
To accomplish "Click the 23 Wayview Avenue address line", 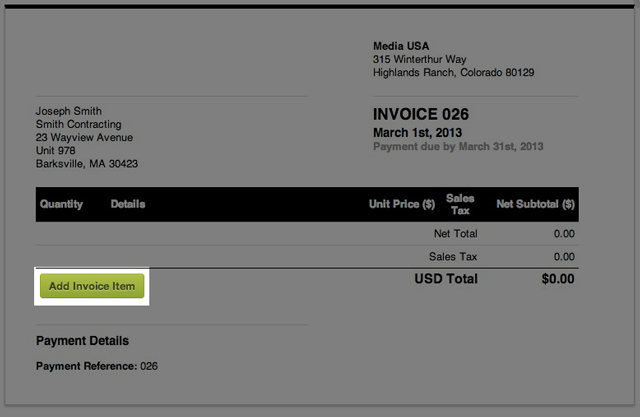I will point(84,137).
